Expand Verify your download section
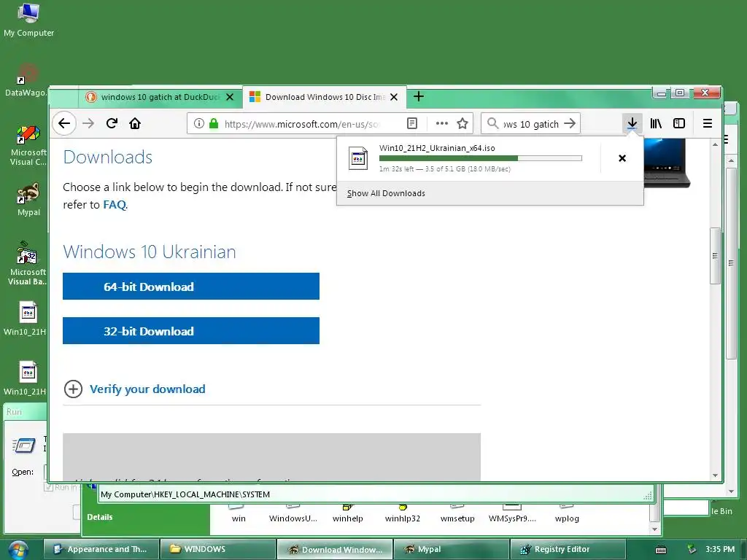The image size is (747, 560). (73, 389)
